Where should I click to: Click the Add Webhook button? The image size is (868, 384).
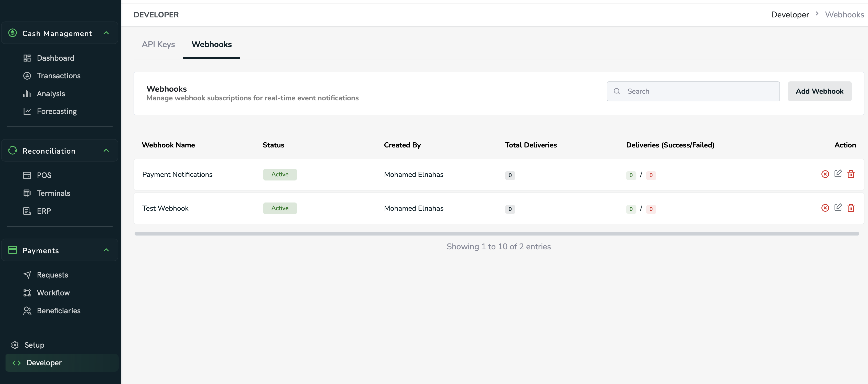[x=819, y=91]
